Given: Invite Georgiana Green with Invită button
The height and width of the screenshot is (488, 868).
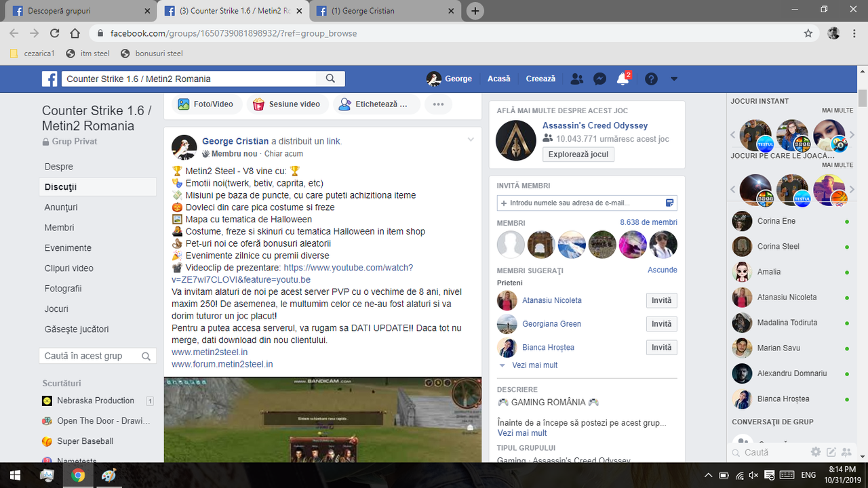Looking at the screenshot, I should pyautogui.click(x=661, y=324).
